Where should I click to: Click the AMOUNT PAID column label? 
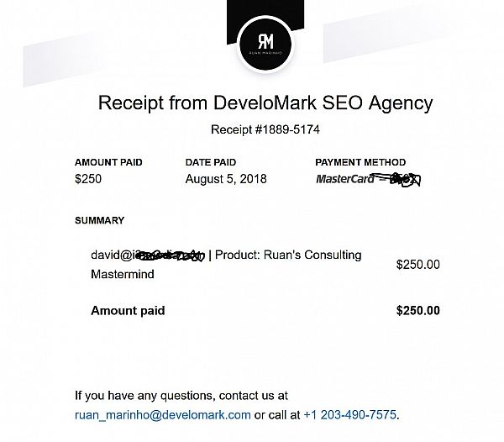click(x=108, y=162)
